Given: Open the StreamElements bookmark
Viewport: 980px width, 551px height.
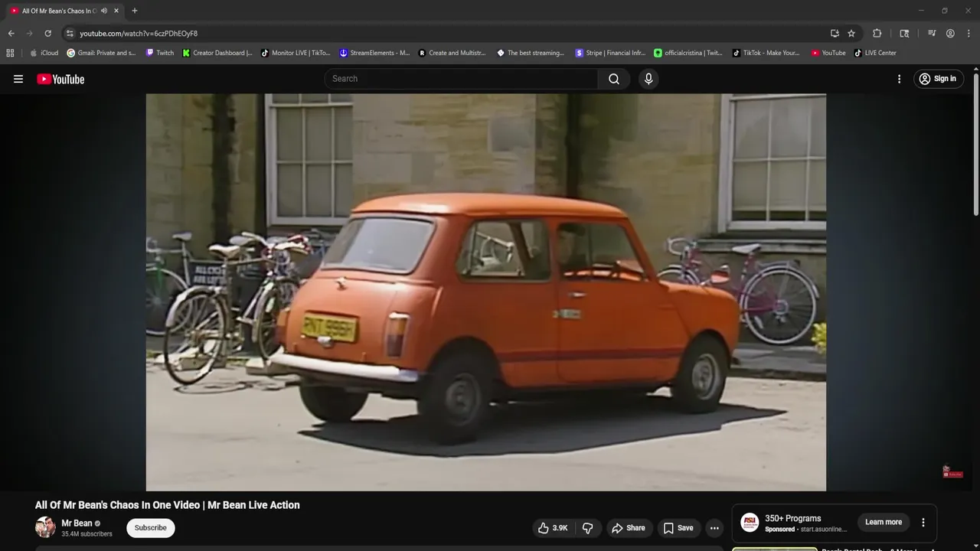Looking at the screenshot, I should click(374, 53).
